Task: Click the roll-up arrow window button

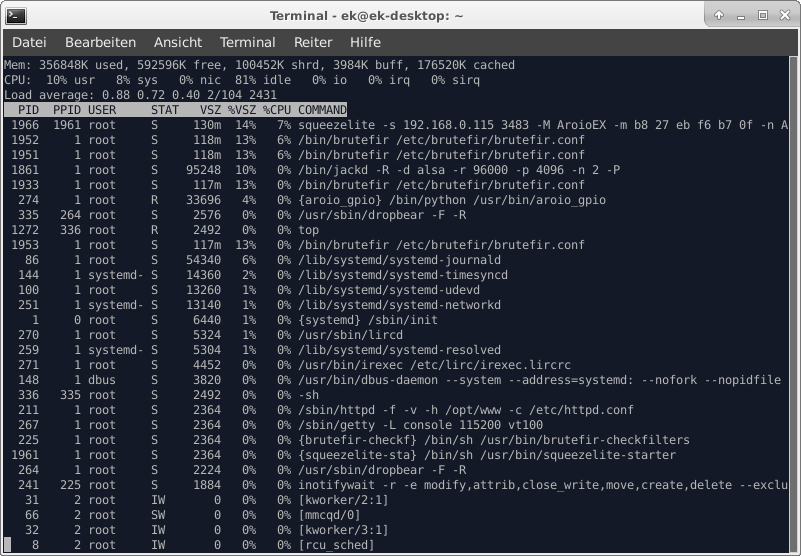Action: 720,15
